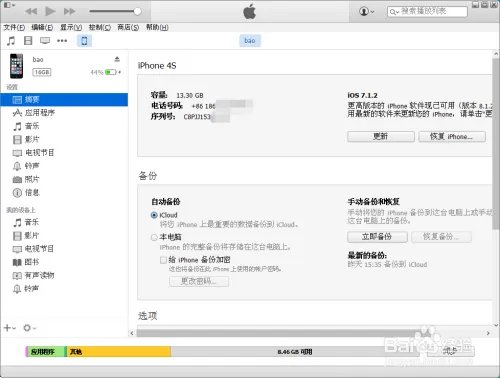Click the 更改密码 button
This screenshot has height=378, width=500.
click(199, 281)
